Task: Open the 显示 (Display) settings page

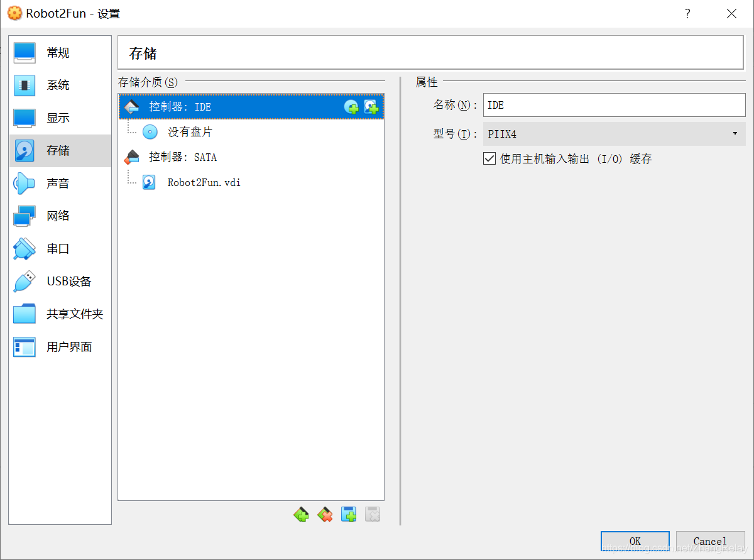Action: 60,118
